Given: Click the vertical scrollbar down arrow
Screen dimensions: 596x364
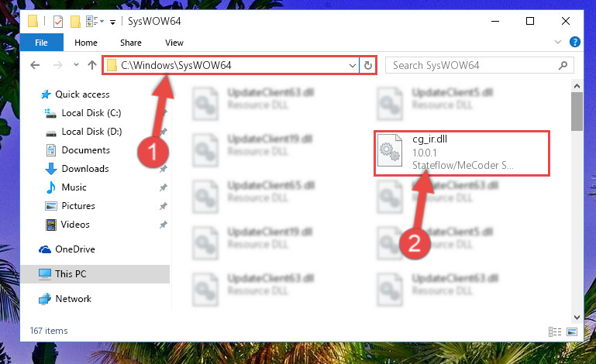Looking at the screenshot, I should click(577, 318).
